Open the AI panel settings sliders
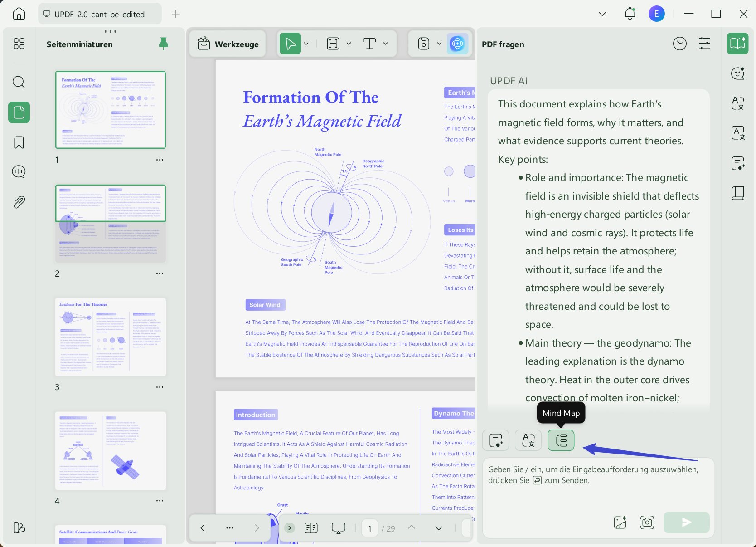 (x=704, y=44)
